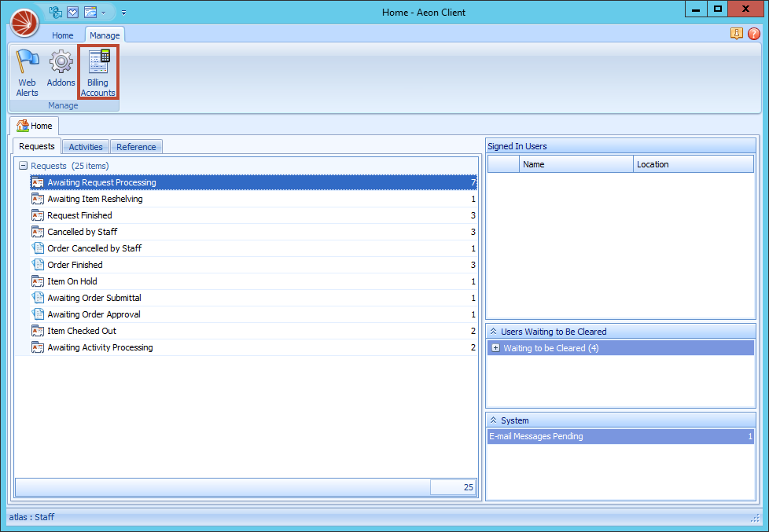Collapse the Requests (25 items) group
Viewport: 769px width, 532px height.
pyautogui.click(x=24, y=166)
